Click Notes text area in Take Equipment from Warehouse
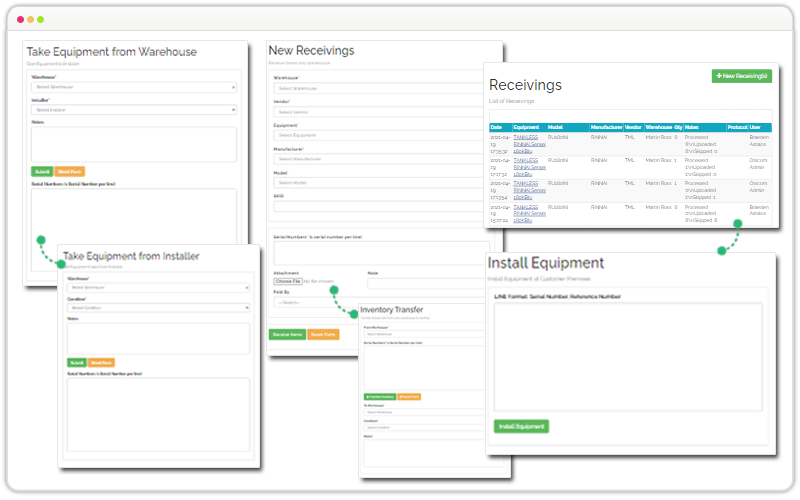Screen dimensions: 800x500 (132, 144)
